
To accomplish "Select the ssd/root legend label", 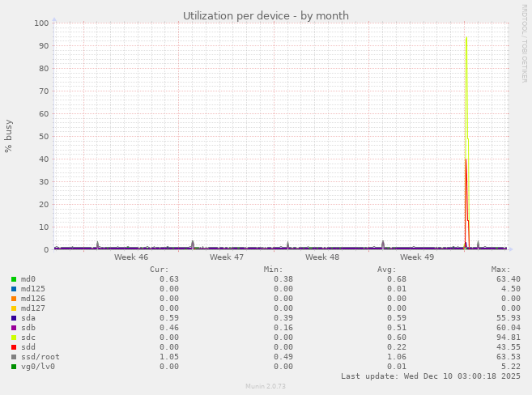I will 40,357.
